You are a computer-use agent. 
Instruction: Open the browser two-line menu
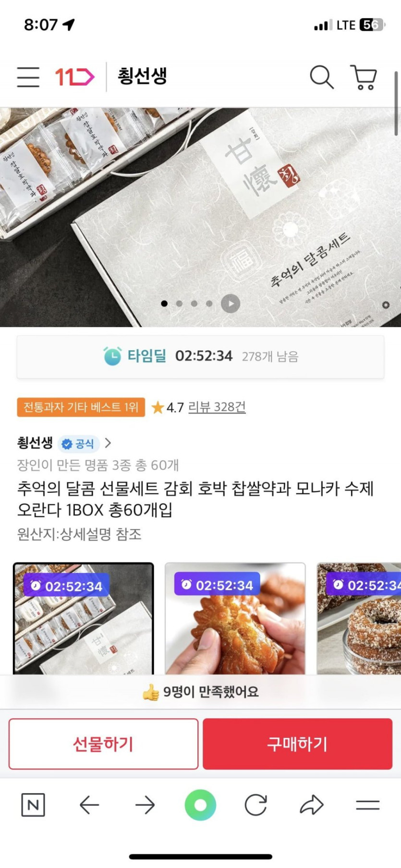(x=368, y=805)
